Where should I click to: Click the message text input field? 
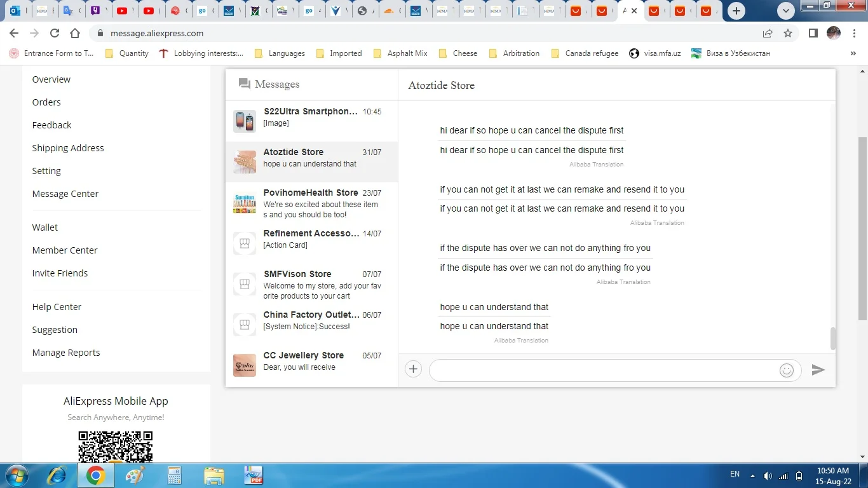(604, 370)
